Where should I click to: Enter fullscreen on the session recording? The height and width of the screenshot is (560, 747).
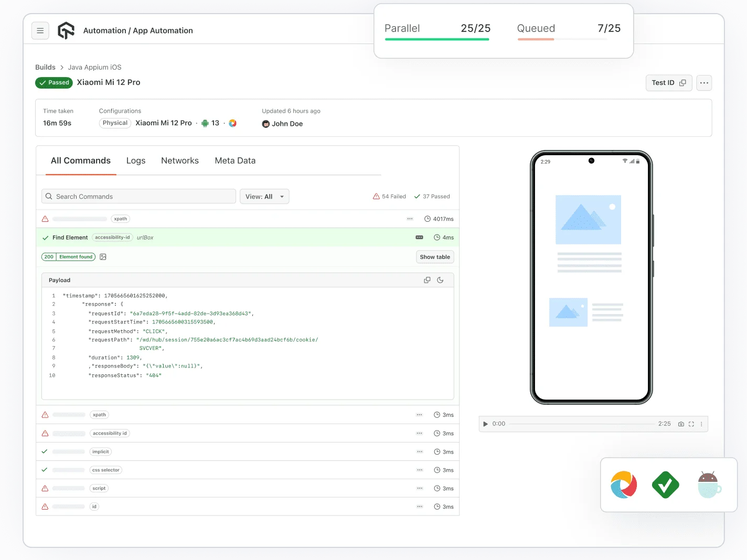click(691, 424)
